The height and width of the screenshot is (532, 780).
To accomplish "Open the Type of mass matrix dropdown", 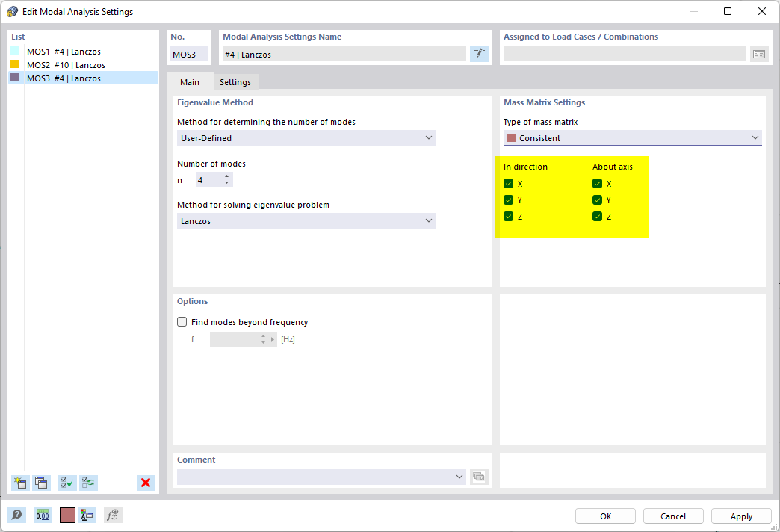I will coord(632,137).
